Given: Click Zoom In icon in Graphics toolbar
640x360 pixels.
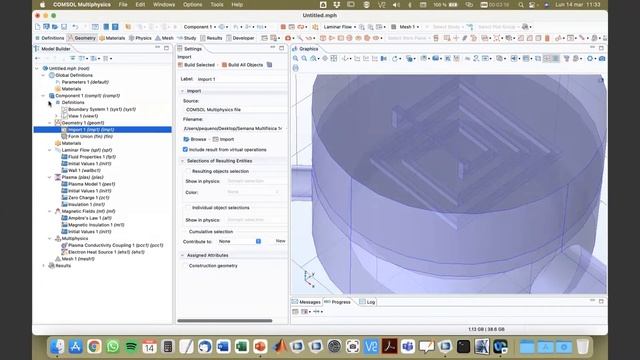Looking at the screenshot, I should [x=296, y=59].
